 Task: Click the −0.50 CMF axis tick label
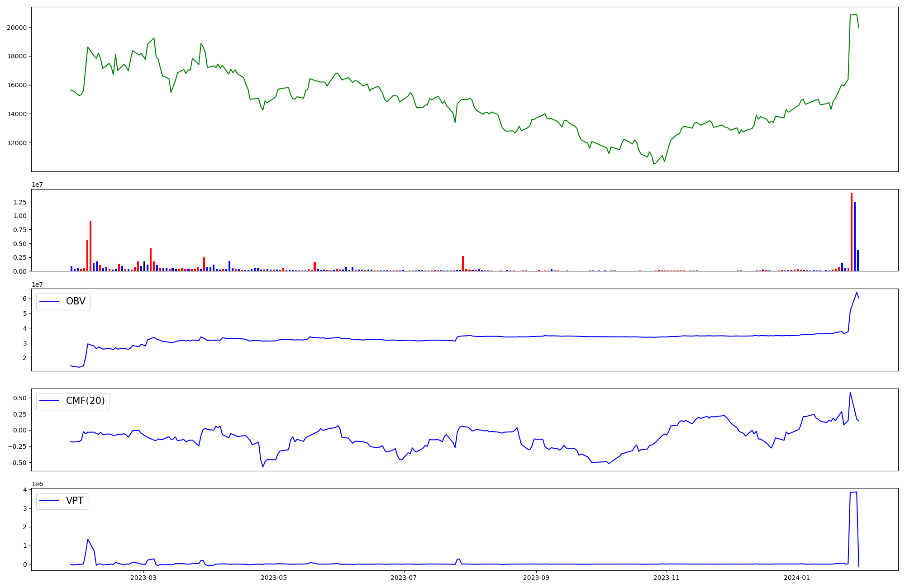tap(18, 463)
